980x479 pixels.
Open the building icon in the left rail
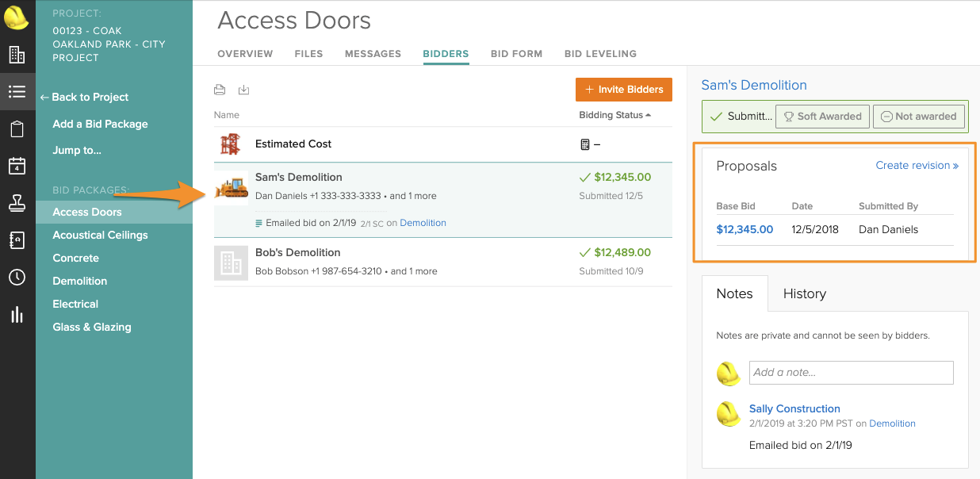tap(17, 55)
